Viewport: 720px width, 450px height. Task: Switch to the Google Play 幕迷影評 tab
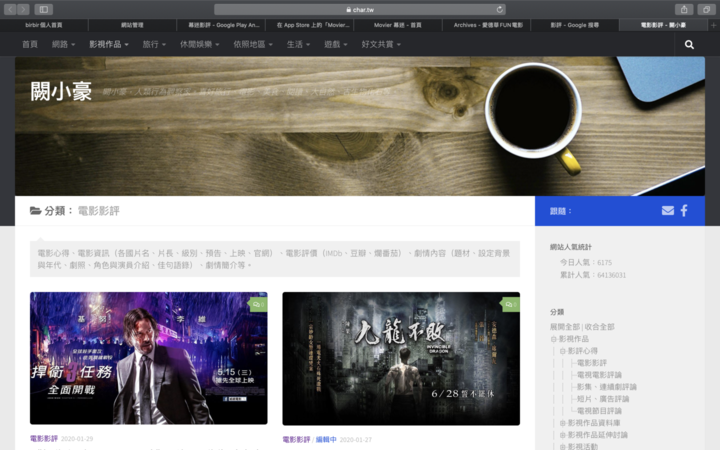[x=221, y=25]
